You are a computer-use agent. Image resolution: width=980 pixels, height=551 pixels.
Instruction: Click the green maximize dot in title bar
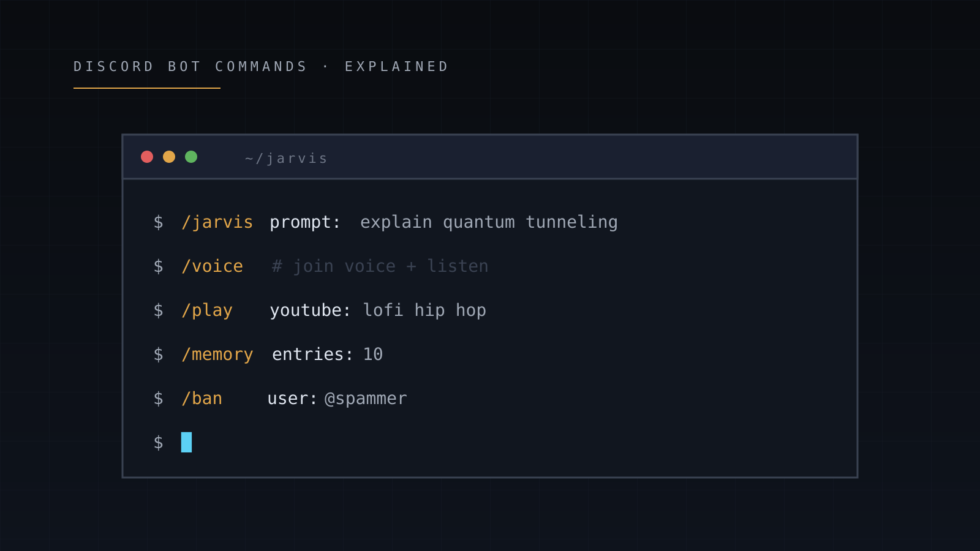pos(191,157)
